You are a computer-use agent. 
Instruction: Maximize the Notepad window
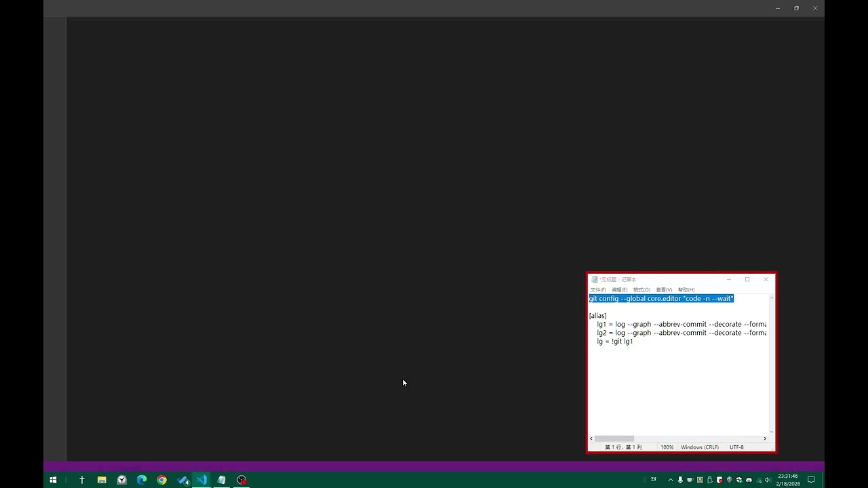747,279
